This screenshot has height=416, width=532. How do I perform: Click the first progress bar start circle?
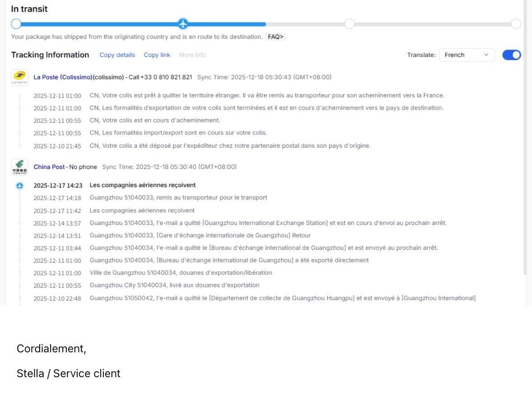pyautogui.click(x=16, y=24)
